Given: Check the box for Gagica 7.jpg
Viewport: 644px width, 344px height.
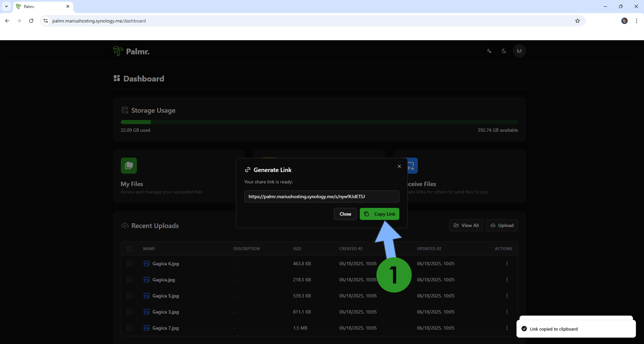Looking at the screenshot, I should coord(129,328).
